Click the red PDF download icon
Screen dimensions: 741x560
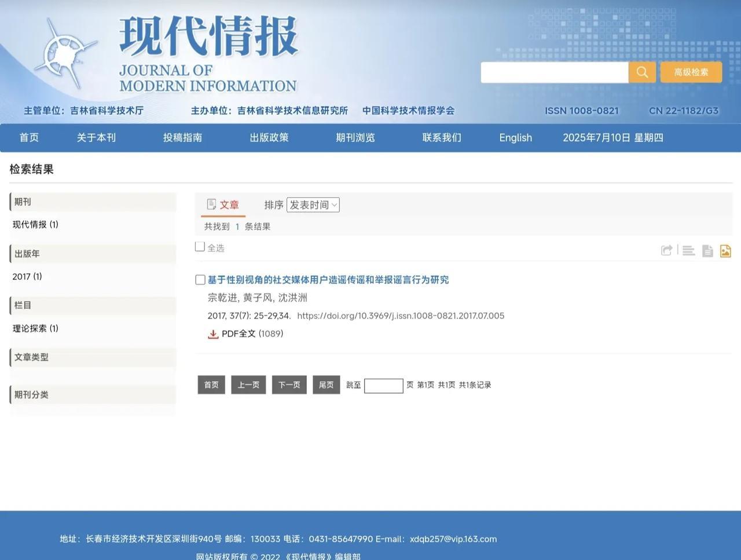(x=213, y=334)
